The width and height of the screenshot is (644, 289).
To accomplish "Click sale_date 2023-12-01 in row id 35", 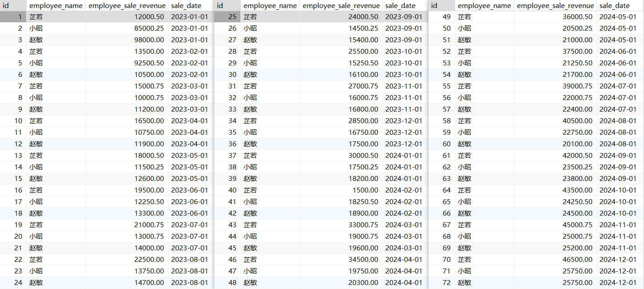I will point(404,132).
